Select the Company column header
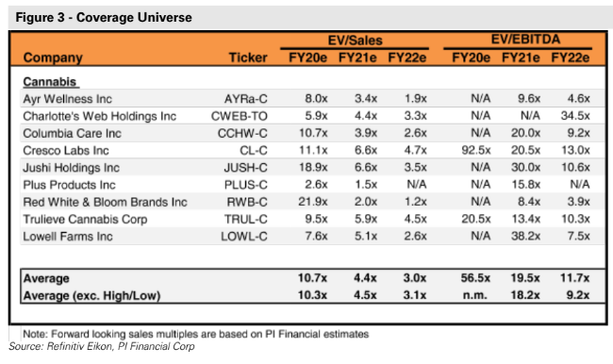Image resolution: width=613 pixels, height=364 pixels. tap(53, 58)
